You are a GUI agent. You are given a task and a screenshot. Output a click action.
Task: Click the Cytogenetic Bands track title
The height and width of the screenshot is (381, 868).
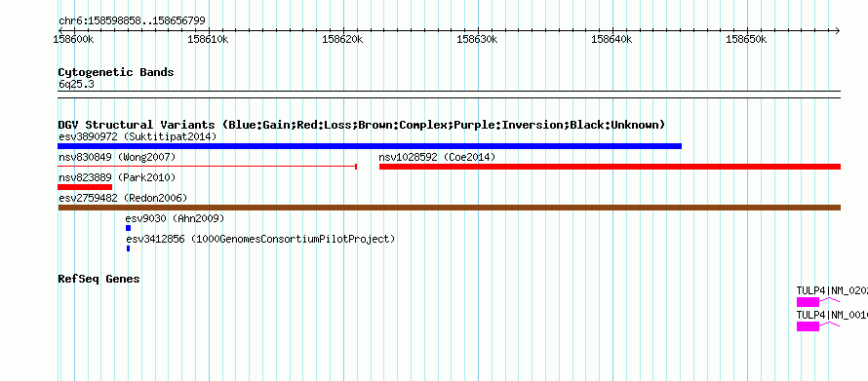click(116, 72)
